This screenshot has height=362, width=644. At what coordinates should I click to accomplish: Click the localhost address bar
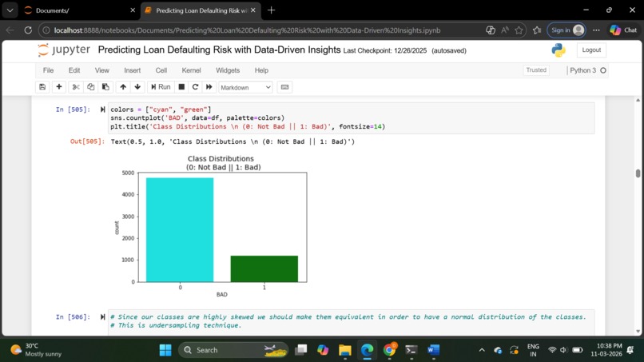point(246,30)
